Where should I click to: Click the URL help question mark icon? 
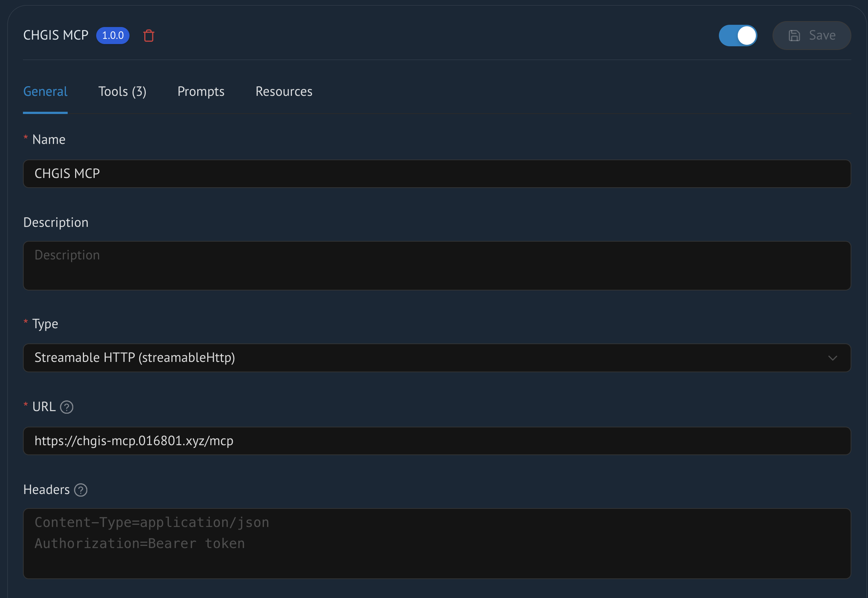point(67,407)
